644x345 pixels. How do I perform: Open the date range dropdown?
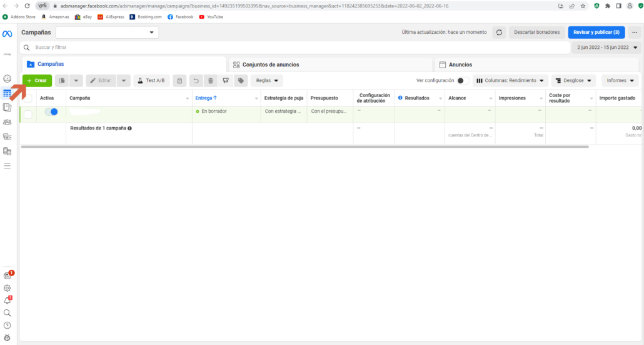pos(606,48)
